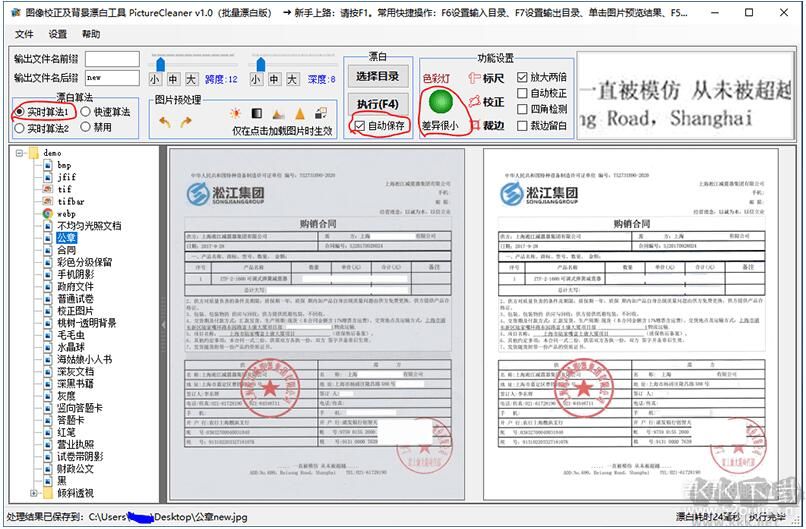Click the rotate left arrow icon
The image size is (806, 529).
click(x=164, y=122)
